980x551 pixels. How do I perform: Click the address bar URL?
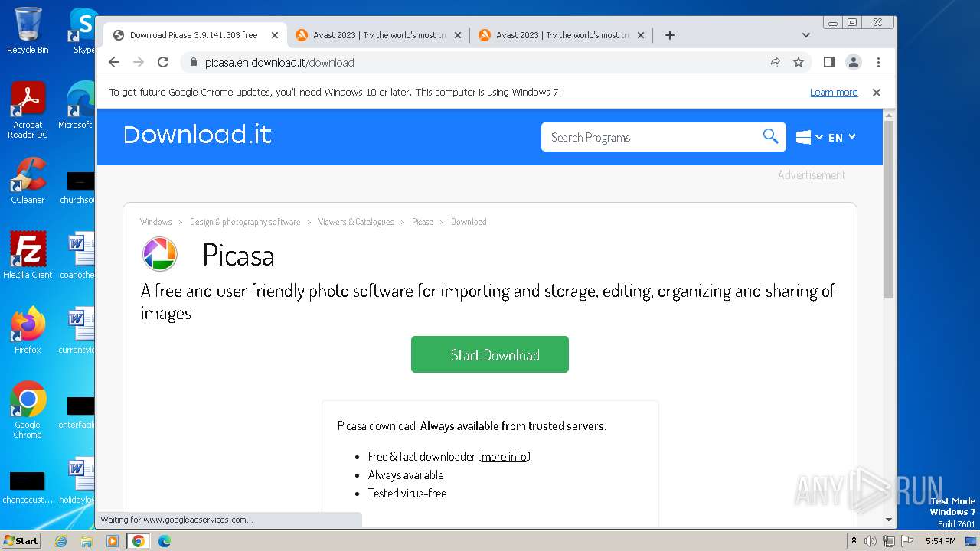[279, 63]
